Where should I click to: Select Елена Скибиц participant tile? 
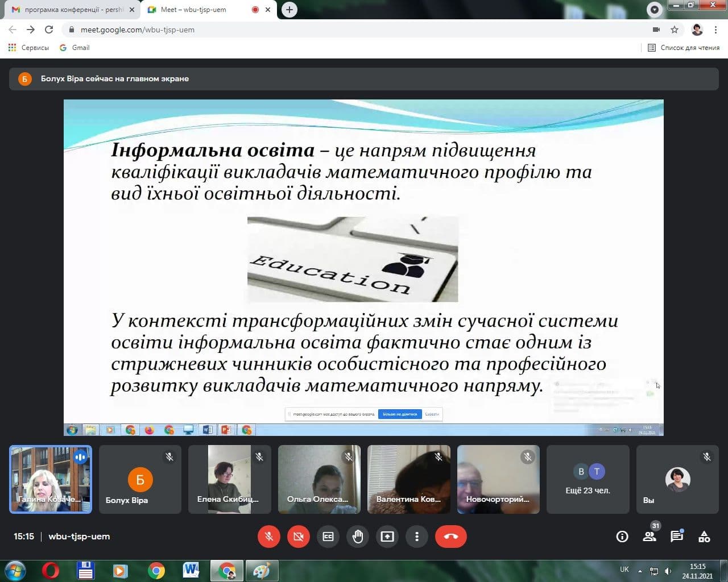click(x=230, y=479)
